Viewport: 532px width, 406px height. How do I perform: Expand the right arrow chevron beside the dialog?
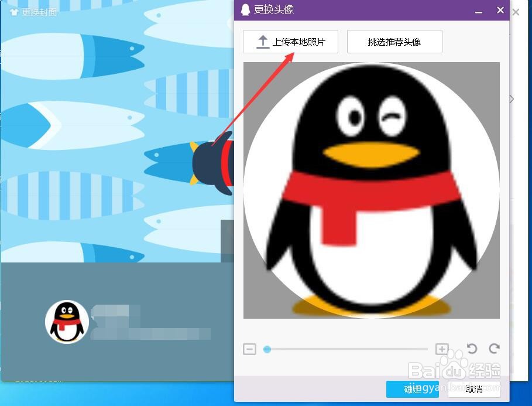511,99
